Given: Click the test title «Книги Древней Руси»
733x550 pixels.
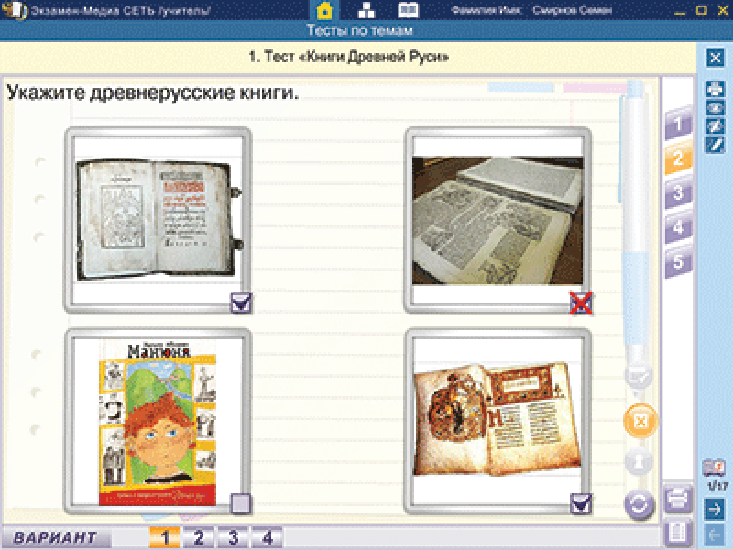Looking at the screenshot, I should coord(349,57).
